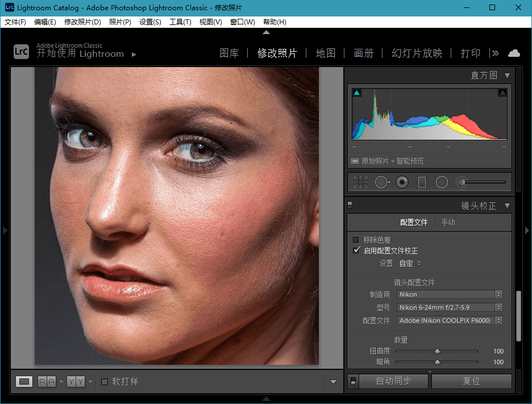Select the Spot Removal tool
This screenshot has width=532, height=404.
point(383,182)
